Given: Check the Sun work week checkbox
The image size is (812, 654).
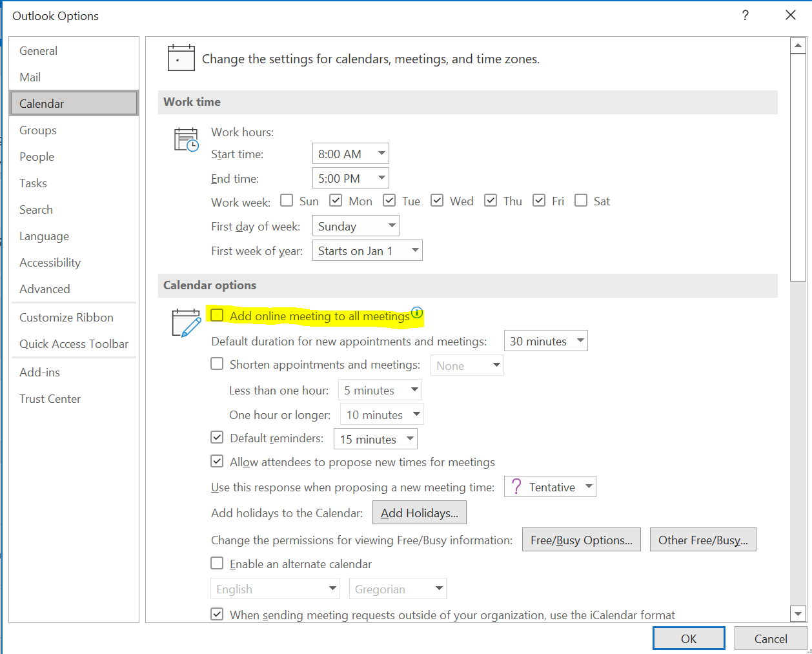Looking at the screenshot, I should point(287,200).
